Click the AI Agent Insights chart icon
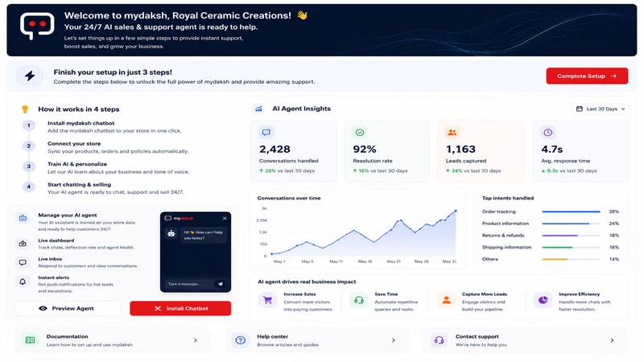This screenshot has width=644, height=362. tap(258, 109)
